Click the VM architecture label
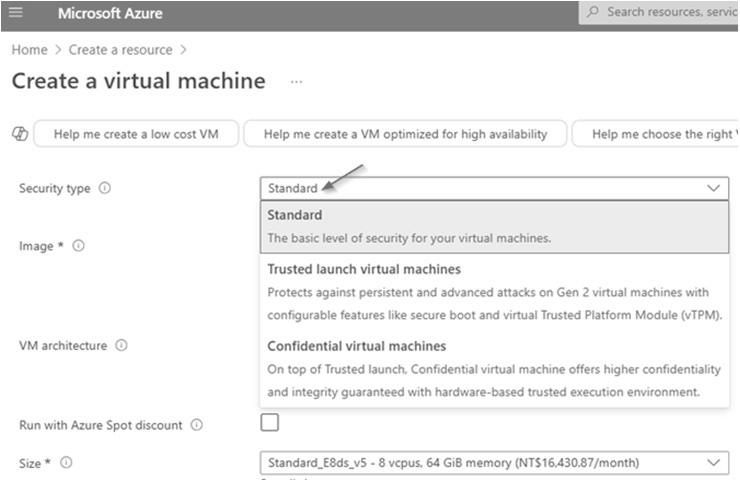This screenshot has height=480, width=740. (63, 345)
